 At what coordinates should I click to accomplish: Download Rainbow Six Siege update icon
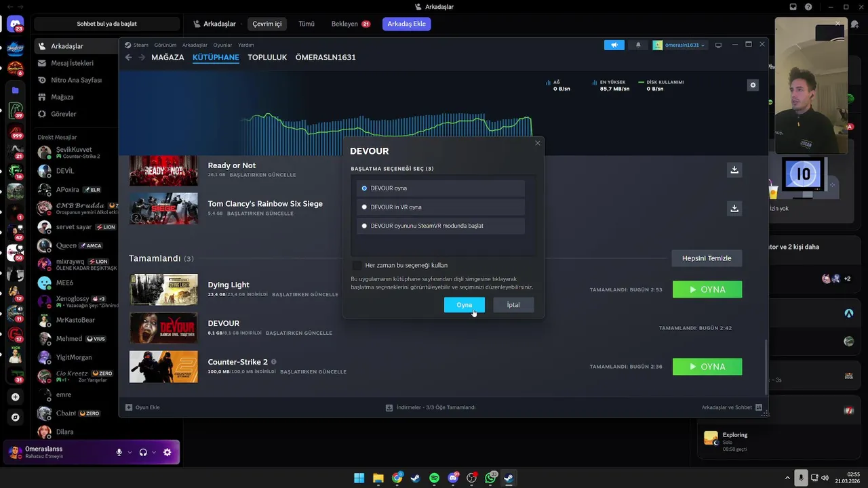[734, 208]
